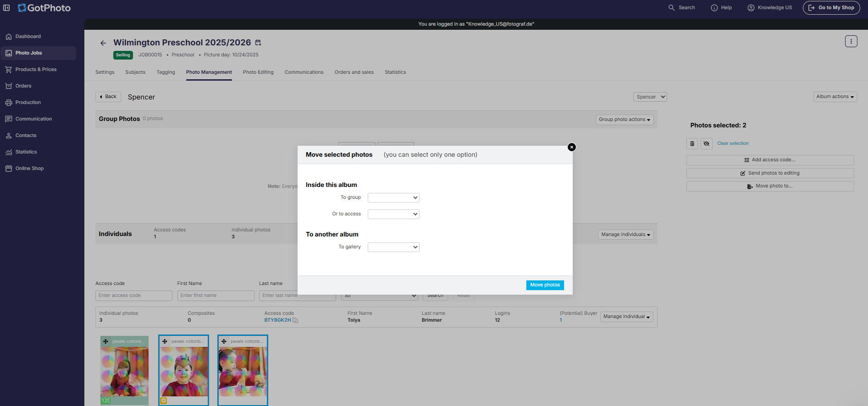Open Help from the top bar
The height and width of the screenshot is (406, 868).
coord(721,8)
